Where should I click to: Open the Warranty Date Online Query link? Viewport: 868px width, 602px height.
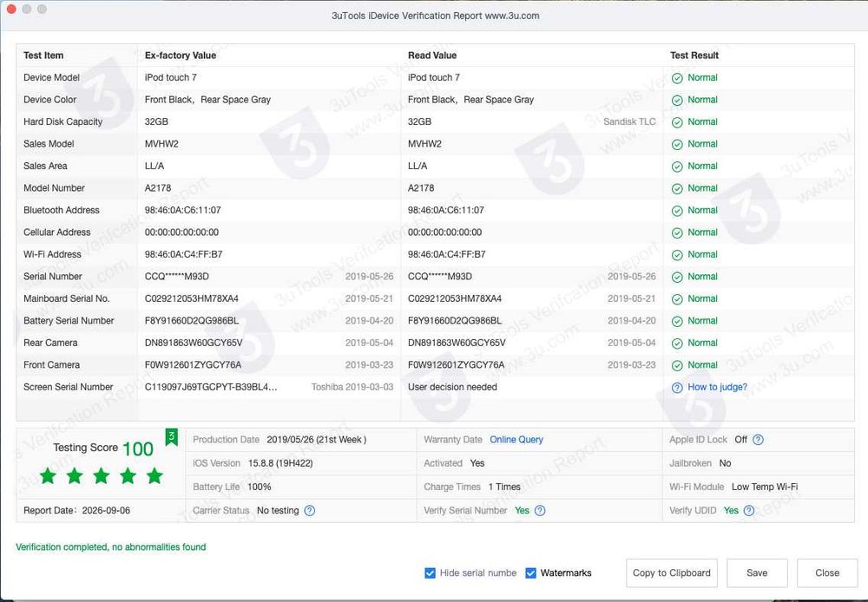pos(516,439)
